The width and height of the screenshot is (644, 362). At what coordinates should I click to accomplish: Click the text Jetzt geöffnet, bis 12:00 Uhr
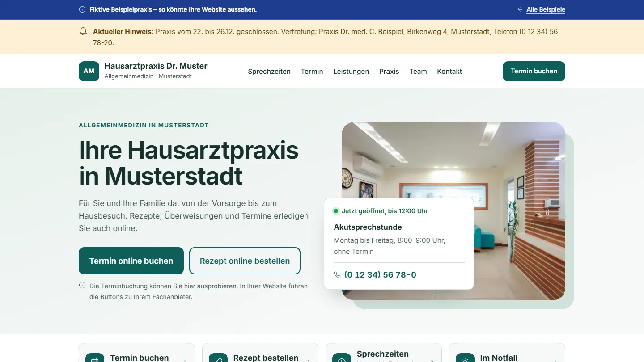pyautogui.click(x=385, y=211)
